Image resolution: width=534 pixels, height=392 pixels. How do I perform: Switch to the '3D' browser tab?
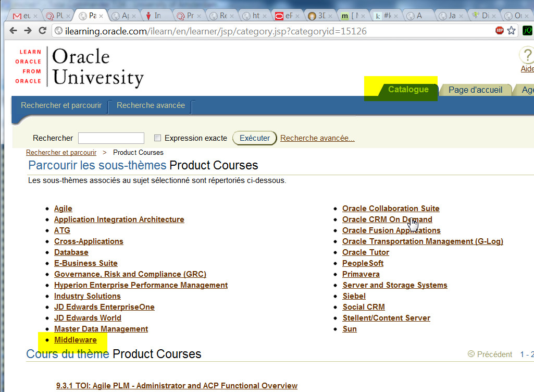pos(319,16)
